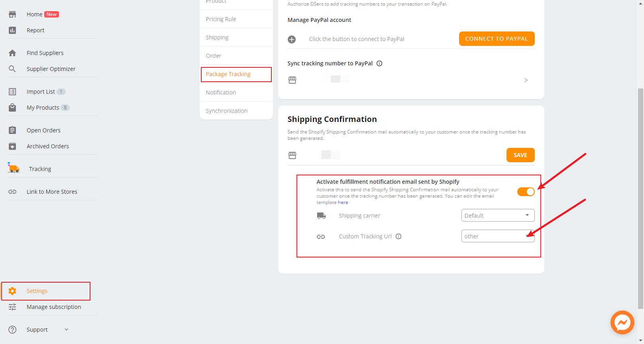Viewport: 644px width, 344px height.
Task: Open the Custom Tracking Url other dropdown
Action: coord(498,236)
